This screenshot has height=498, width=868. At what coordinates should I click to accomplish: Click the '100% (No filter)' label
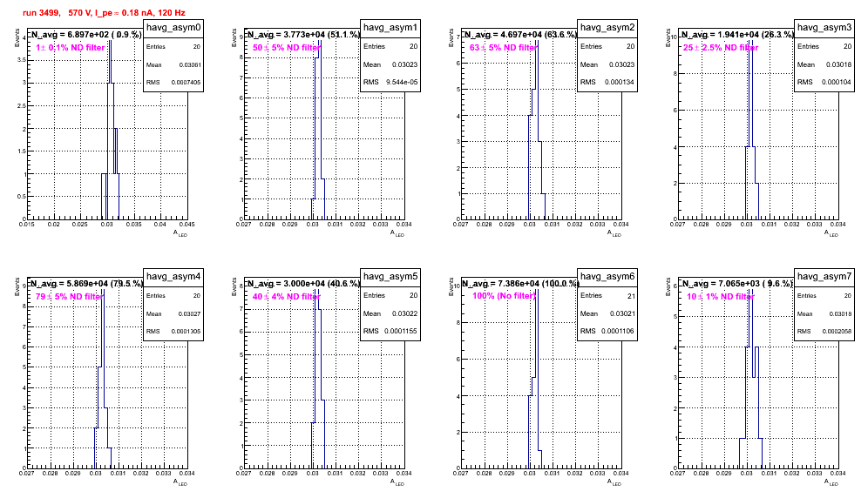tap(504, 297)
